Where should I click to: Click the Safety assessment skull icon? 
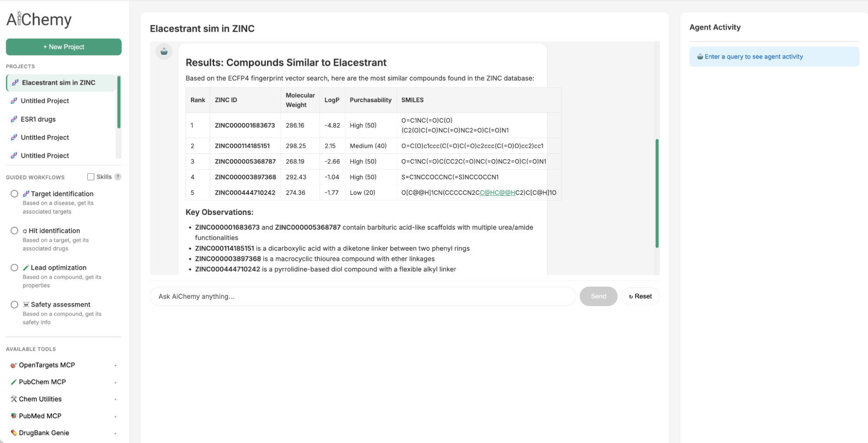[x=26, y=304]
